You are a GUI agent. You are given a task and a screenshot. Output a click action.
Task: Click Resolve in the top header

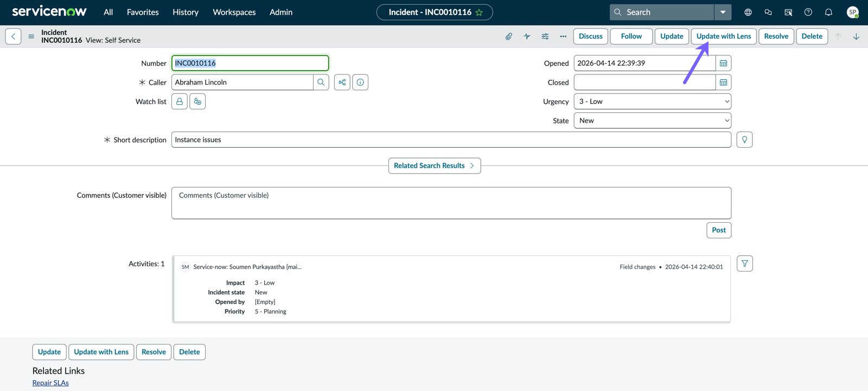(x=776, y=36)
